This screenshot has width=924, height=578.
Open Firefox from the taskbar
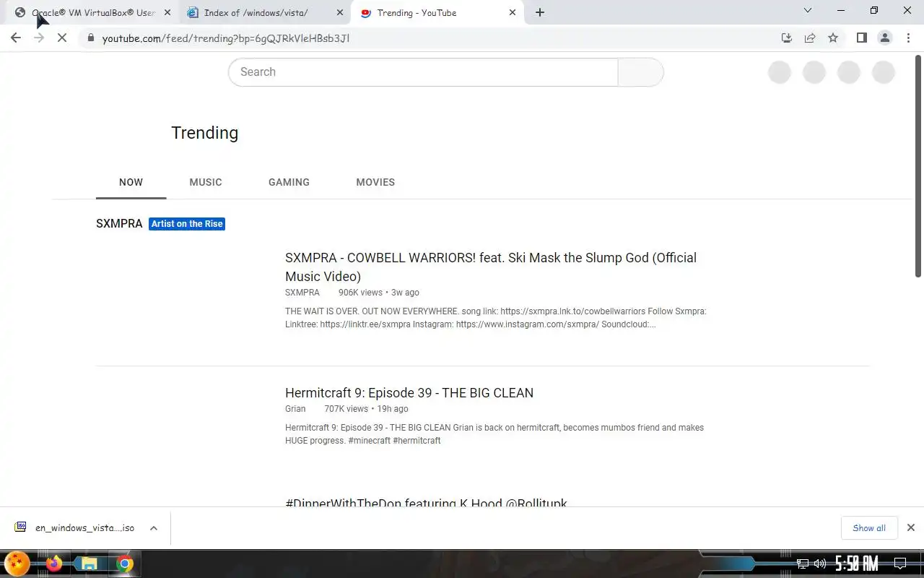pos(54,564)
